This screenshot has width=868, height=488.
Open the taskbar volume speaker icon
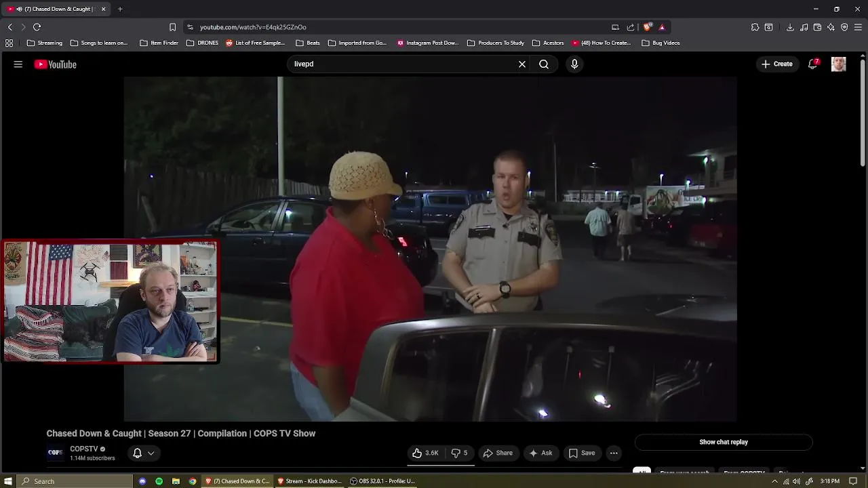point(797,481)
